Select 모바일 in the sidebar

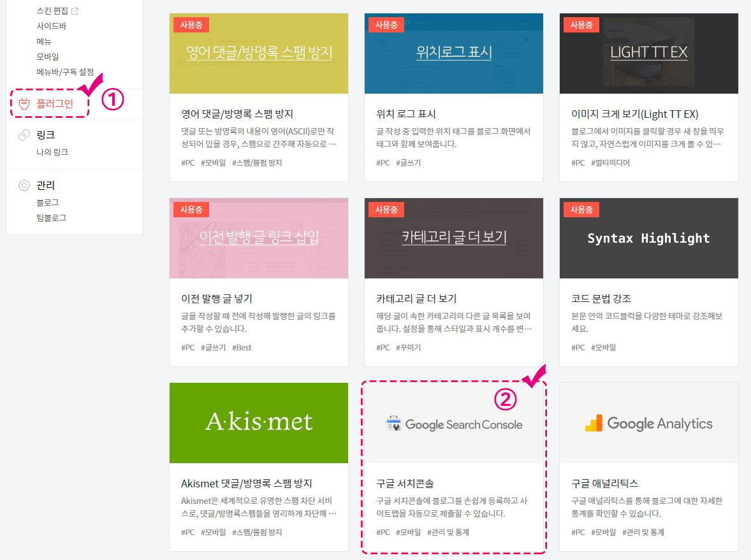pos(47,57)
